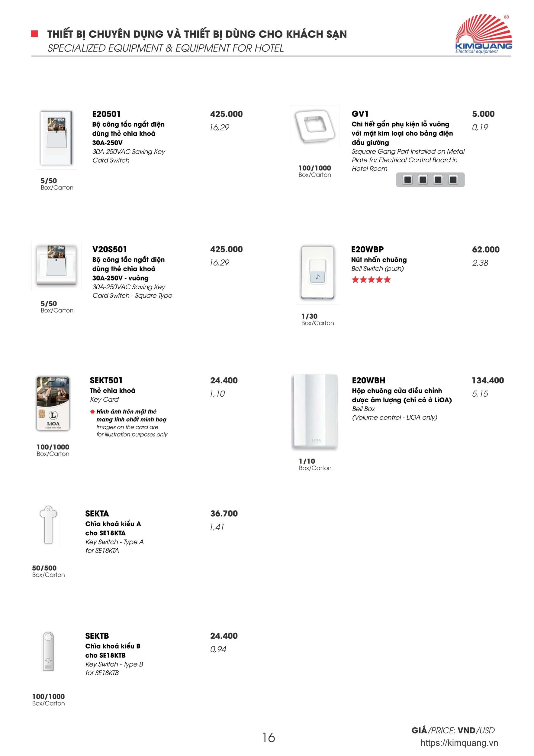The width and height of the screenshot is (534, 756).
Task: Open the https://kimquang.vn link
Action: click(x=459, y=743)
